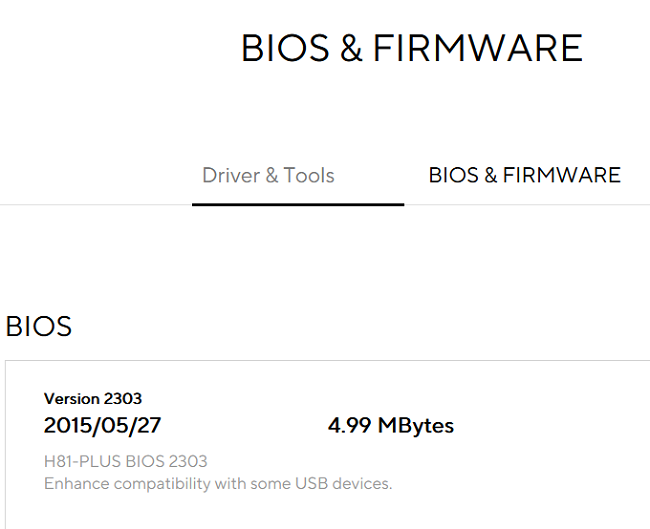This screenshot has width=650, height=529.
Task: Select the Version 2303 label
Action: tap(93, 399)
